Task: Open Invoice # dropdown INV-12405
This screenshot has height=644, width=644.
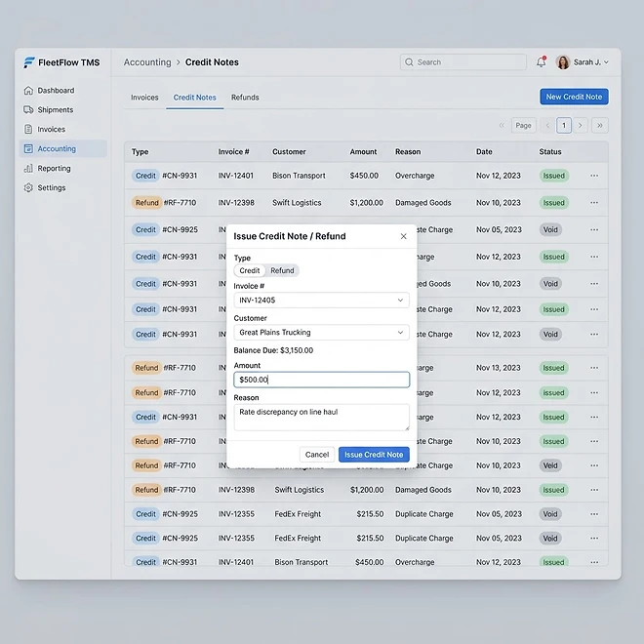Action: (322, 301)
